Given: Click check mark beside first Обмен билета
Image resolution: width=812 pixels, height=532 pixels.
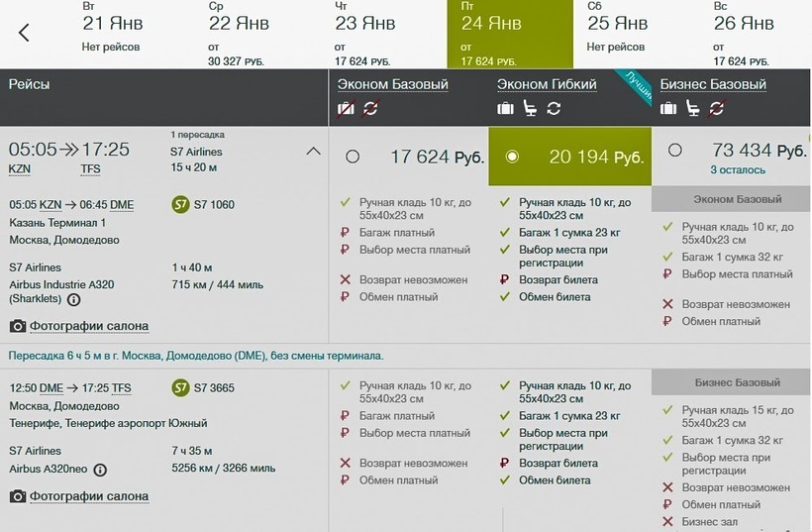Looking at the screenshot, I should click(x=504, y=297).
